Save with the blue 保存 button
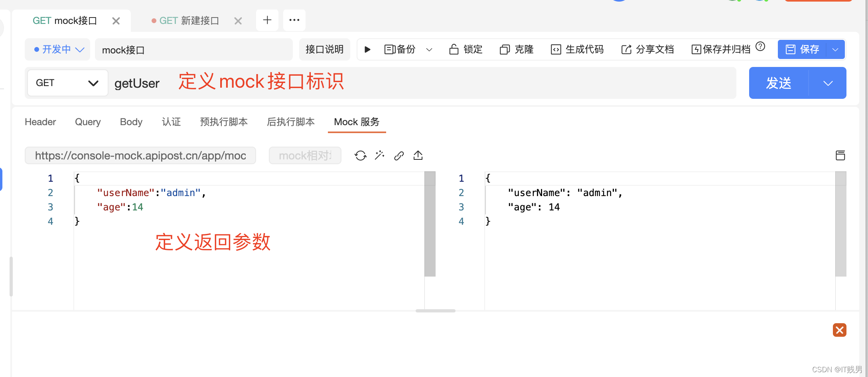The image size is (868, 377). click(802, 49)
